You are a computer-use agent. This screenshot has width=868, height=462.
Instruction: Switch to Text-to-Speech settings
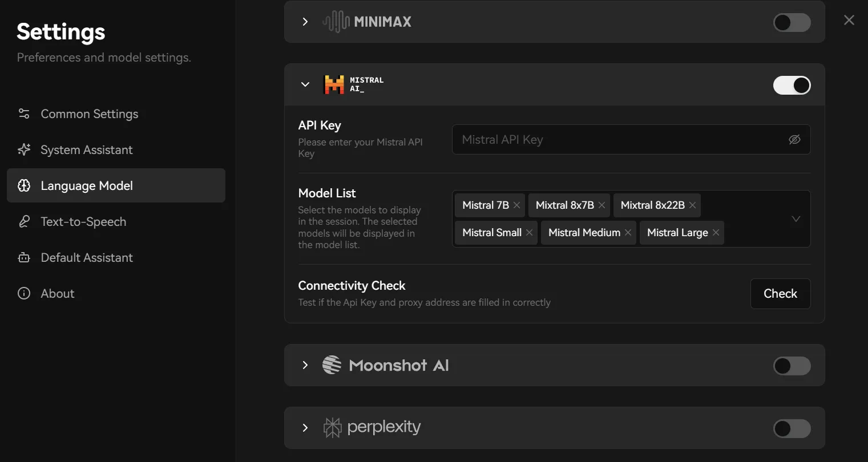click(83, 222)
